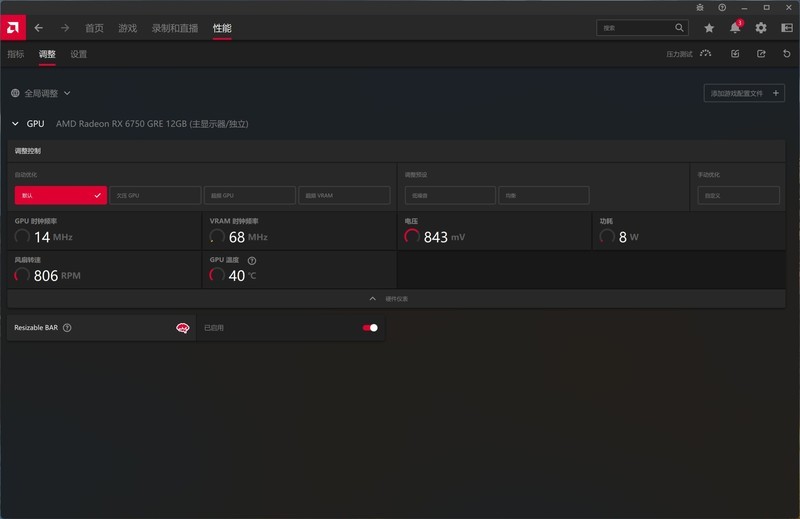Viewport: 800px width, 519px height.
Task: Select the red 默认 auto-tuning option
Action: [61, 195]
